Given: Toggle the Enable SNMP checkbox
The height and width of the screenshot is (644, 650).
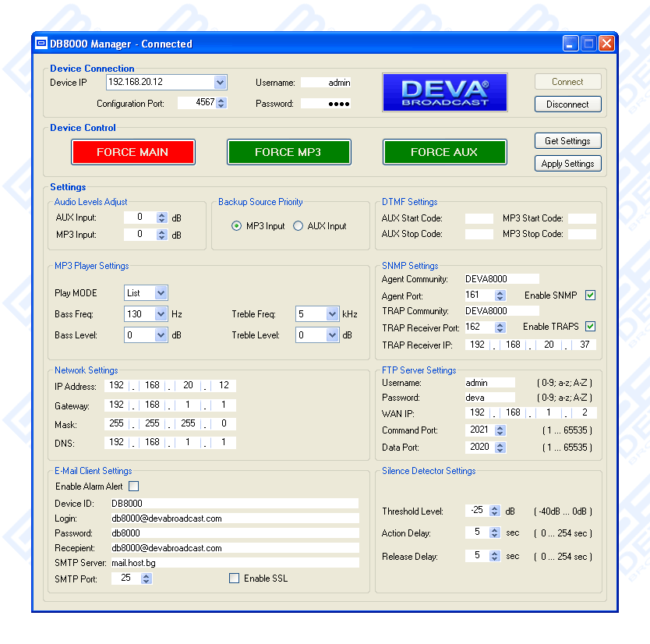Looking at the screenshot, I should [590, 295].
